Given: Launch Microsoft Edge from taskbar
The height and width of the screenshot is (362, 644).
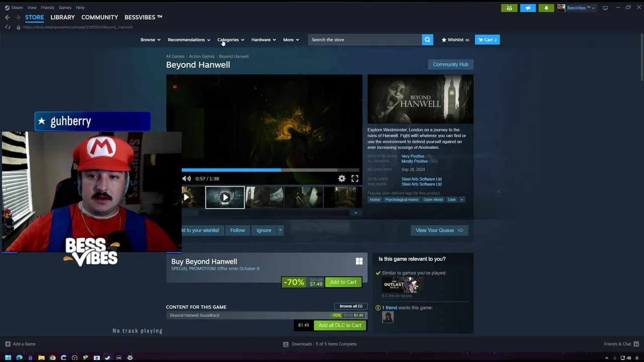Looking at the screenshot, I should [19, 357].
